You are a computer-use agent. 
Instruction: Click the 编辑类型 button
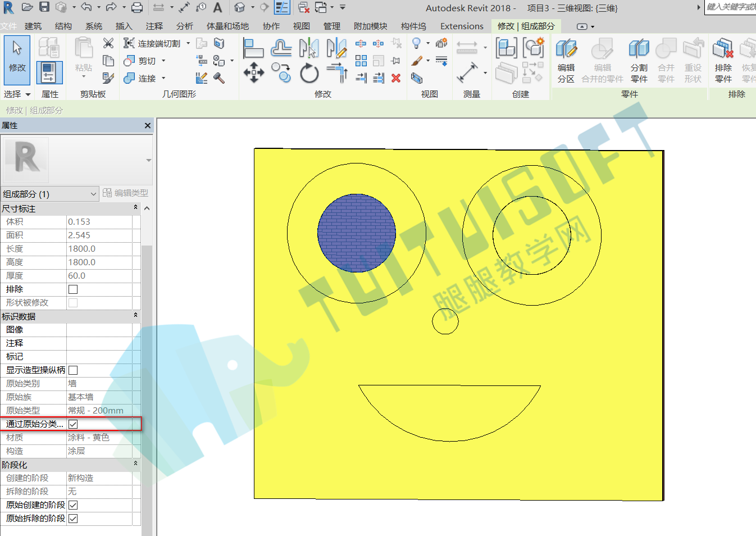[x=126, y=193]
